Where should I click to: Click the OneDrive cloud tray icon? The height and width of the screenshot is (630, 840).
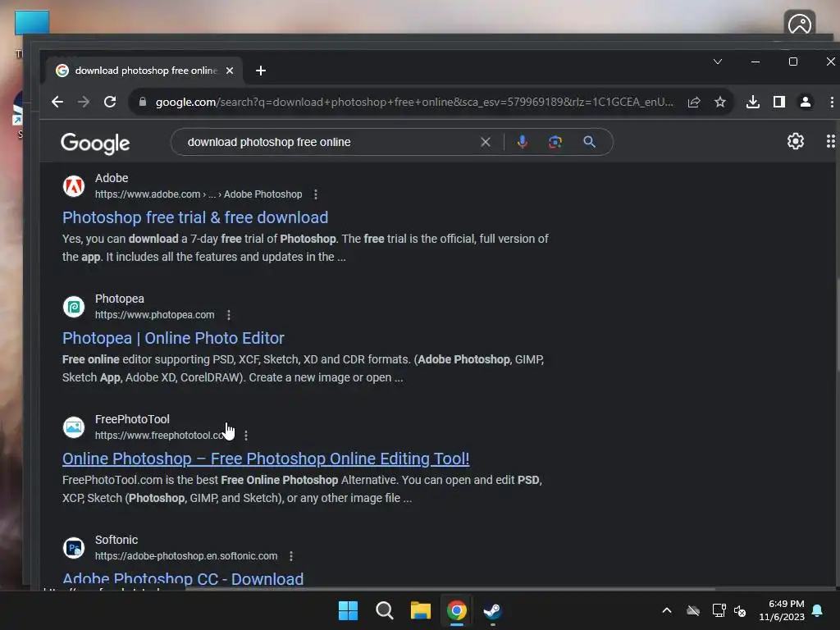click(x=693, y=610)
